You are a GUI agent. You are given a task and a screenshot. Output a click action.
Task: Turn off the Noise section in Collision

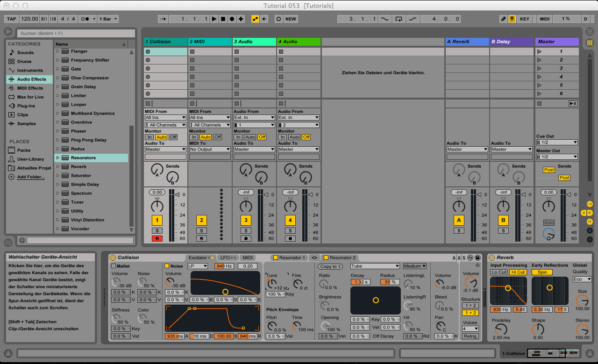(167, 266)
